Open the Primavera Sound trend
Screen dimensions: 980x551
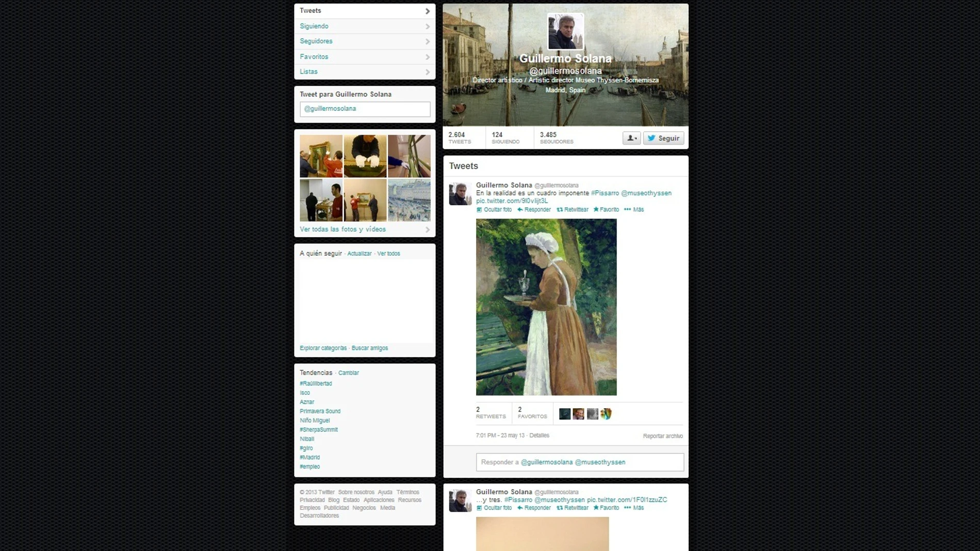click(320, 411)
